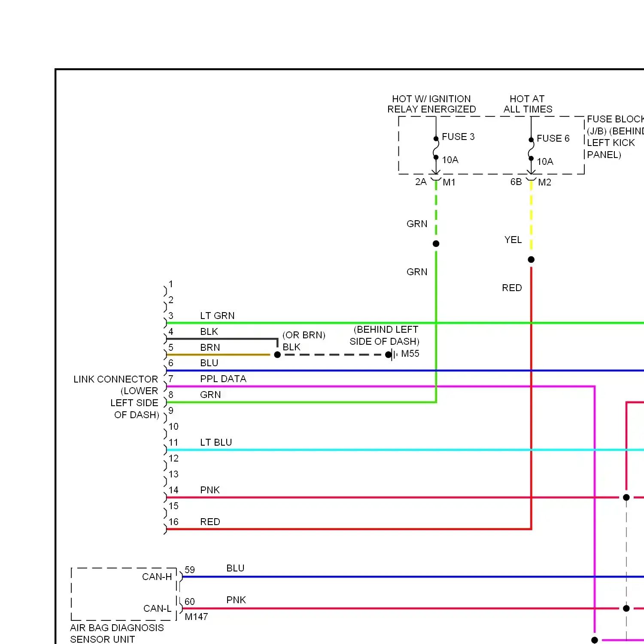This screenshot has width=644, height=644.
Task: Click link connector pin number "7"
Action: point(171,379)
